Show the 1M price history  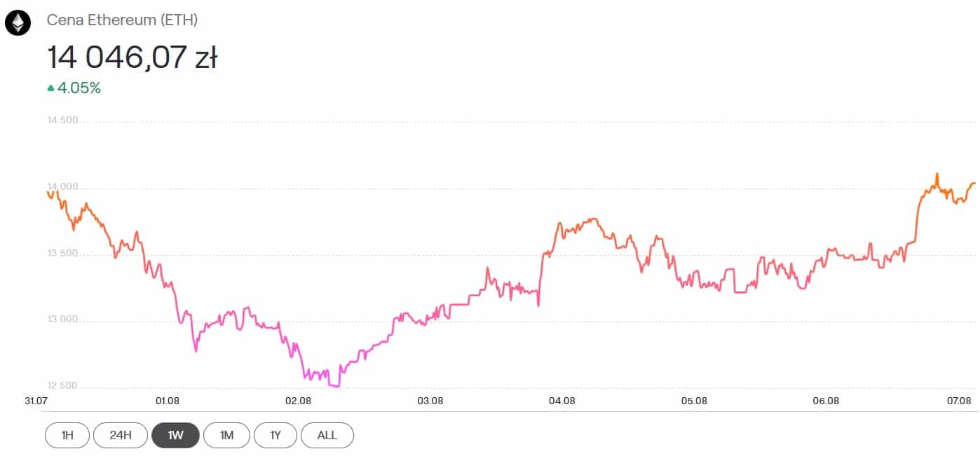click(x=226, y=435)
